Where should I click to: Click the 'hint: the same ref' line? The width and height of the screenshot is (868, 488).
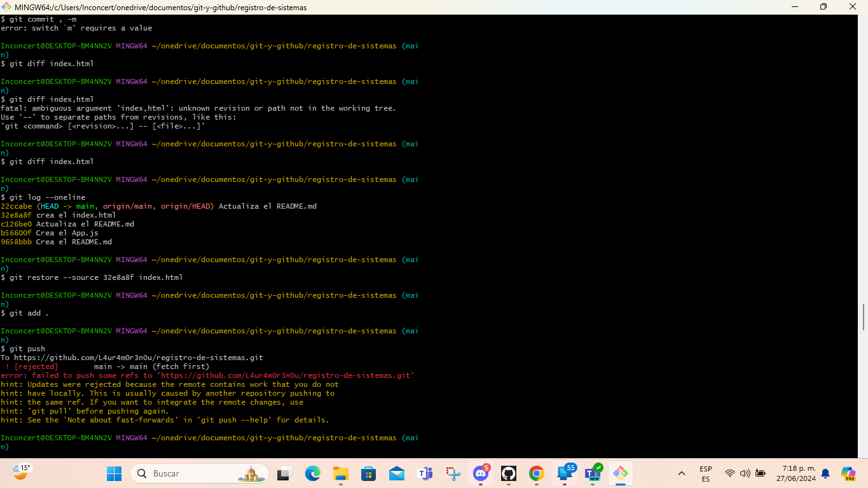(x=152, y=402)
